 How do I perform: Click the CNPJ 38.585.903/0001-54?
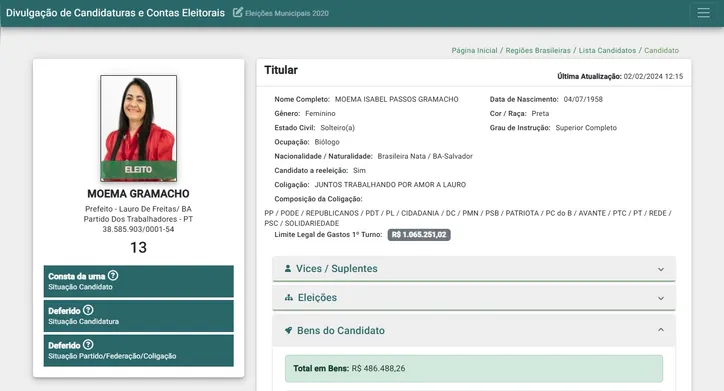click(x=138, y=229)
